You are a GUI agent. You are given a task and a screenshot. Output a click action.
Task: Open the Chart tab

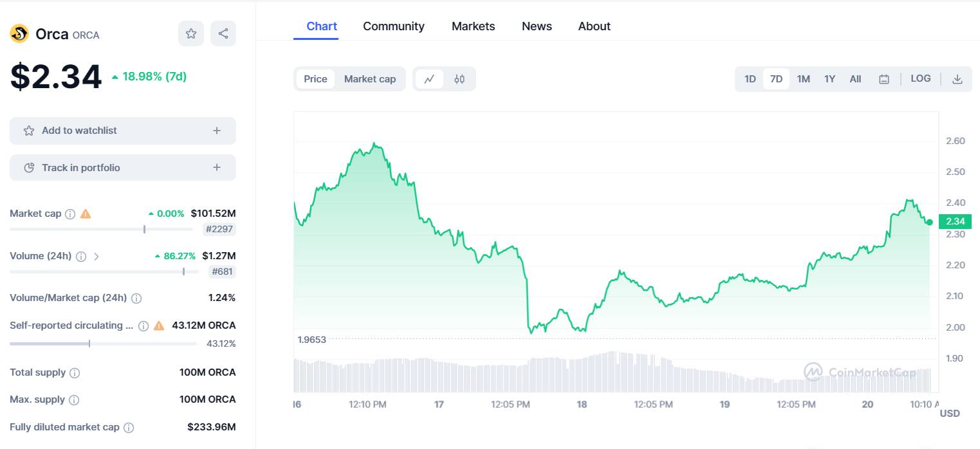322,26
